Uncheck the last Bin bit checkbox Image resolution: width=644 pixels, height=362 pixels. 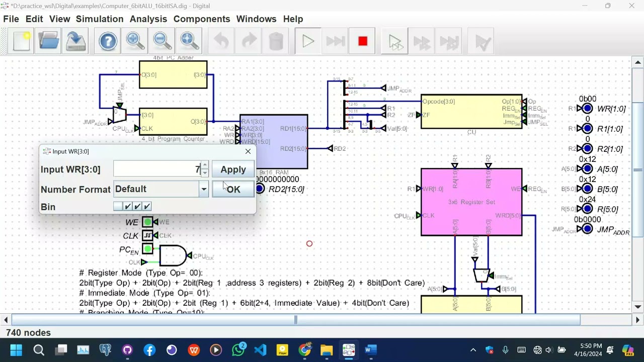(x=147, y=206)
